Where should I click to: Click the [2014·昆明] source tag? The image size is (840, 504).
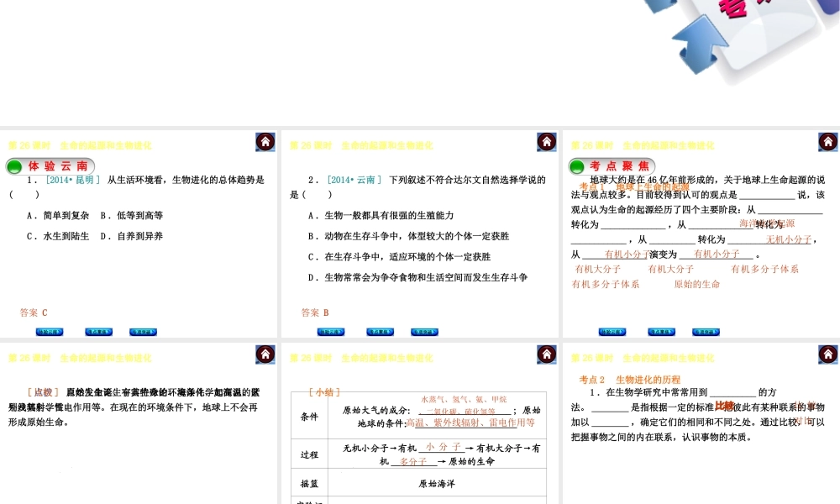pos(73,180)
